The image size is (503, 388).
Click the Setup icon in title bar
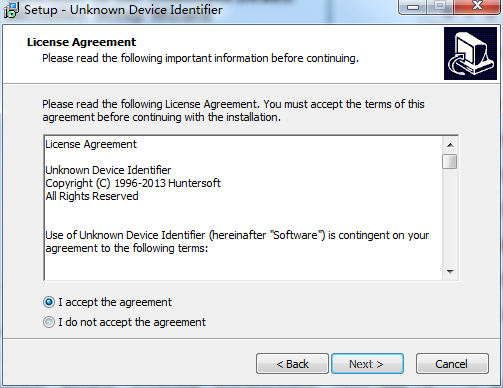click(x=11, y=10)
